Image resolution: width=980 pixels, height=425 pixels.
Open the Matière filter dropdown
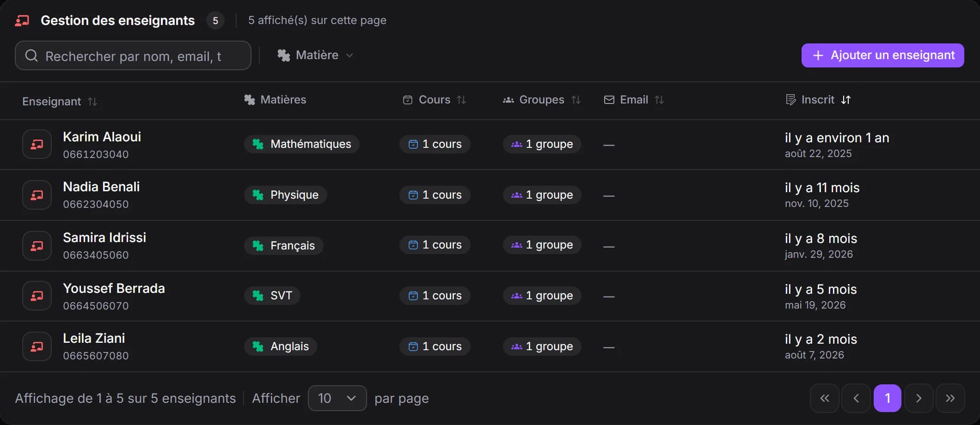click(315, 55)
